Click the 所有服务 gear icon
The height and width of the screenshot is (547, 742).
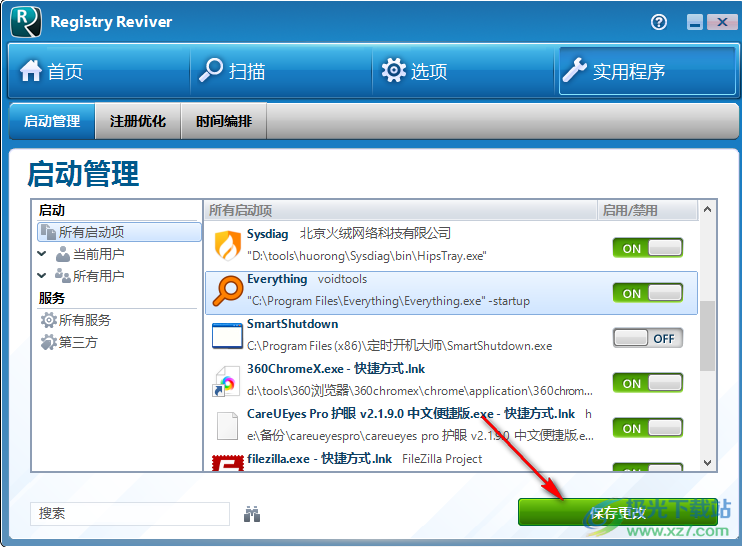point(48,320)
